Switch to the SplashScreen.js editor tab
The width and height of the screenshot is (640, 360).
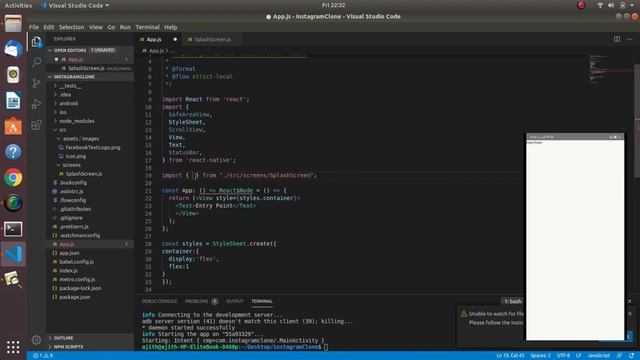[212, 40]
